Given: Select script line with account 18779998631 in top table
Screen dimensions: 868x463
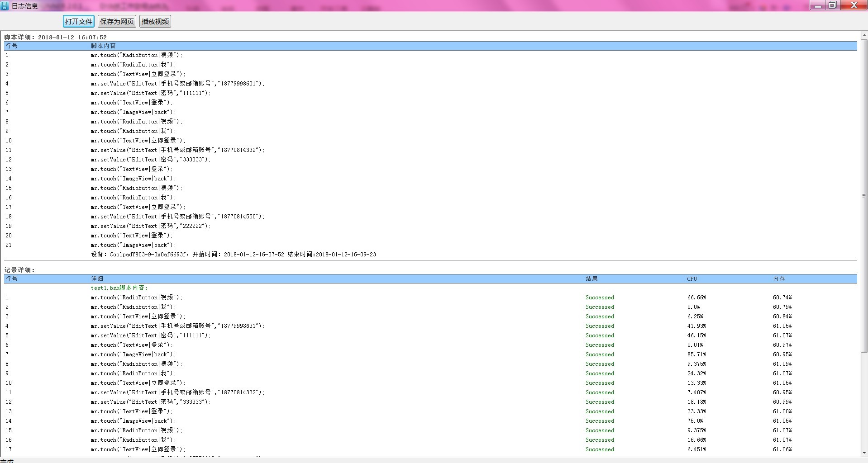Looking at the screenshot, I should point(177,84).
